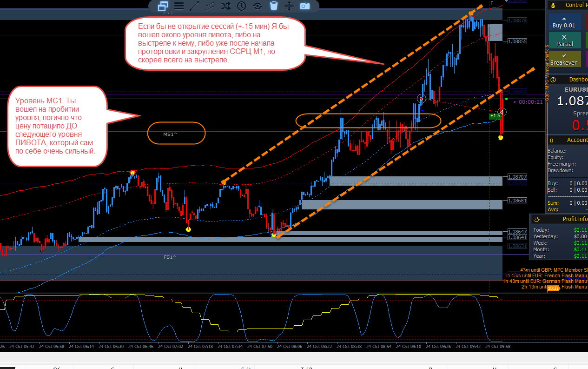The height and width of the screenshot is (369, 588).
Task: Click the vertical scale arrows icon
Action: point(289,6)
